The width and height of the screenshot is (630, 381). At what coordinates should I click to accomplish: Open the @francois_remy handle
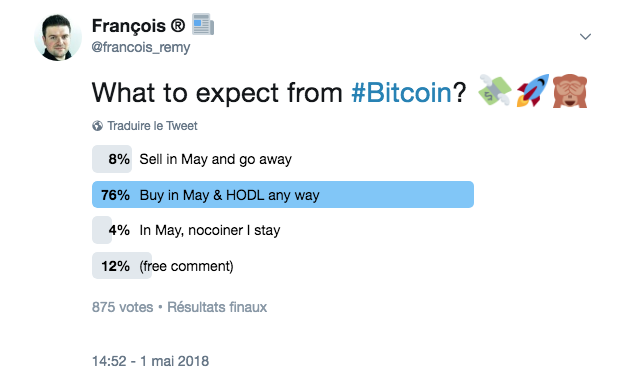141,47
